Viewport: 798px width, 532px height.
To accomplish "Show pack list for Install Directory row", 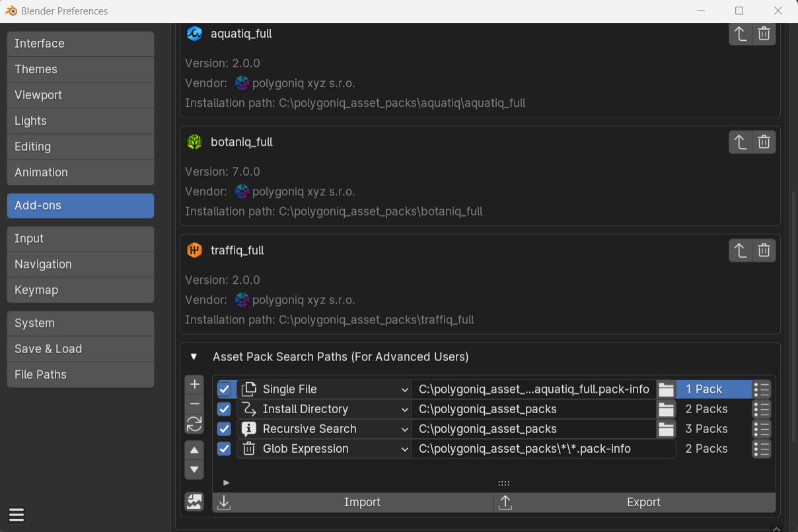I will (762, 409).
